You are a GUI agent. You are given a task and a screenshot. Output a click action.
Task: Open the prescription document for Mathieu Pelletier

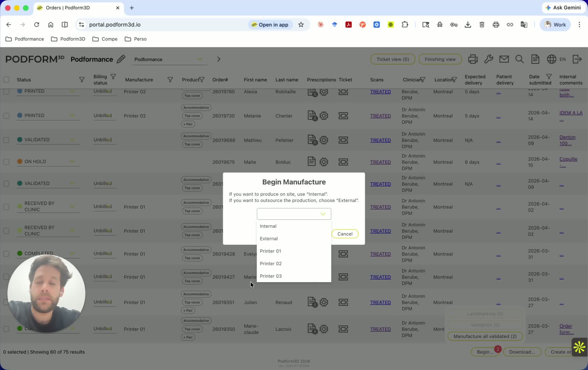coord(312,140)
